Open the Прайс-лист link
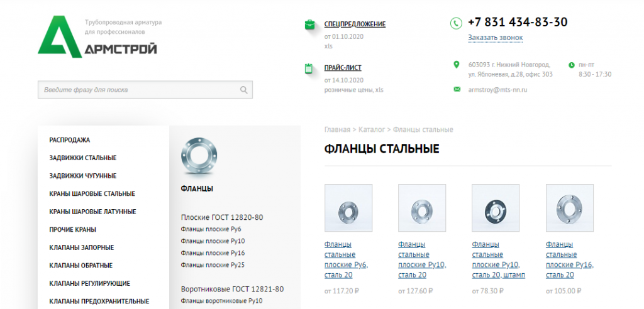This screenshot has width=644, height=309. pos(343,68)
